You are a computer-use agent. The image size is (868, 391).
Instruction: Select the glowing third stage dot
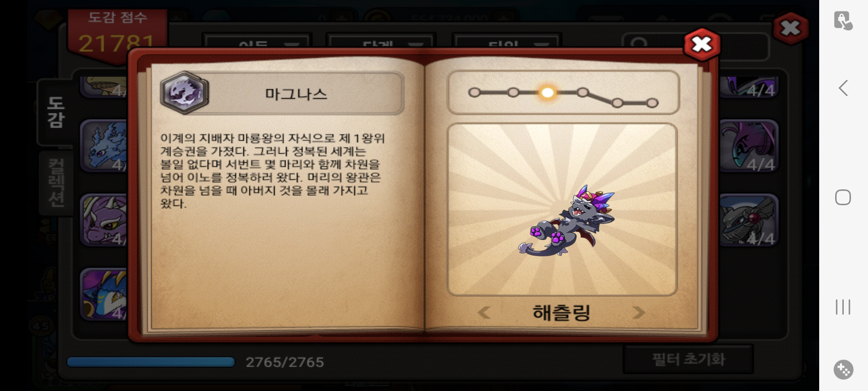pos(547,93)
